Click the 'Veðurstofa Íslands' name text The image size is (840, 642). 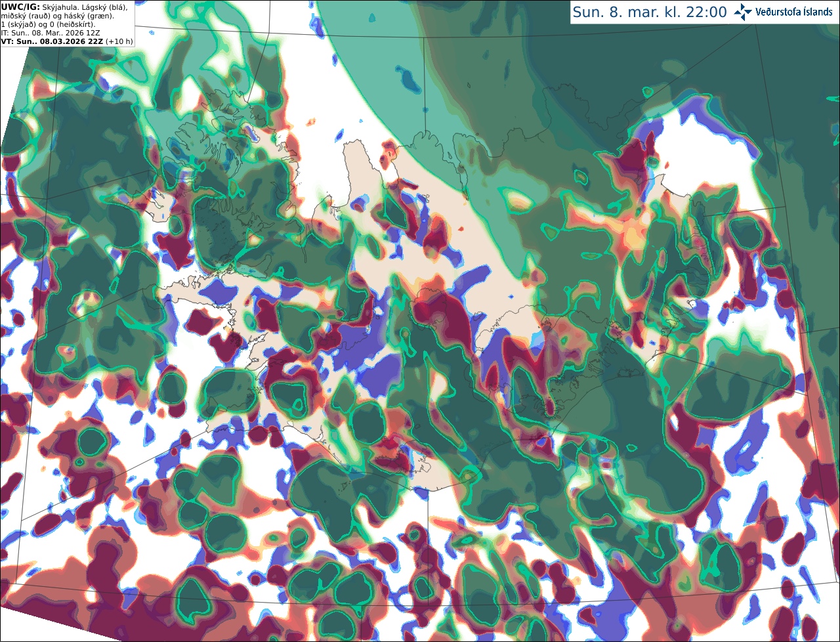pos(794,12)
